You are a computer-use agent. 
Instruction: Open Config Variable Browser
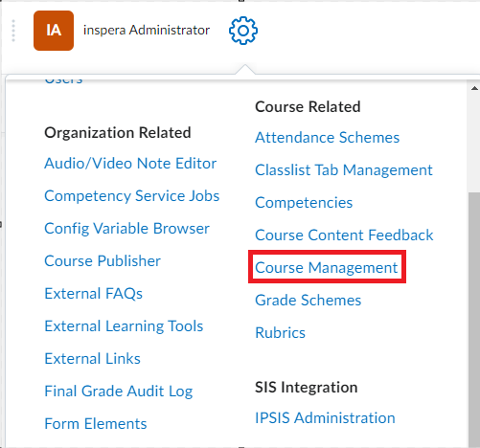(126, 229)
